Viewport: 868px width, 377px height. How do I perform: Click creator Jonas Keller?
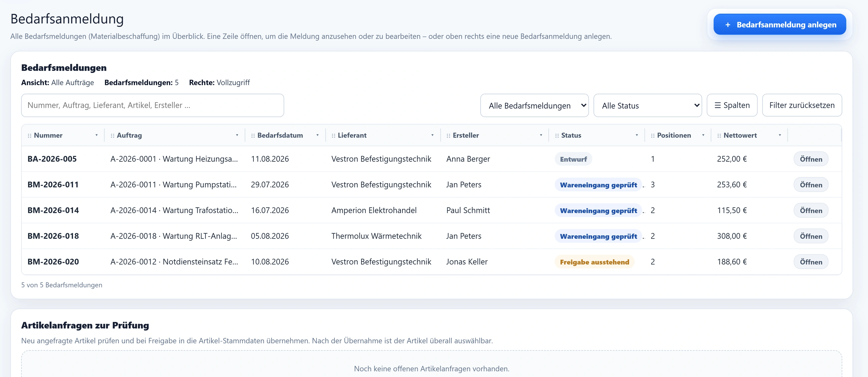coord(467,262)
